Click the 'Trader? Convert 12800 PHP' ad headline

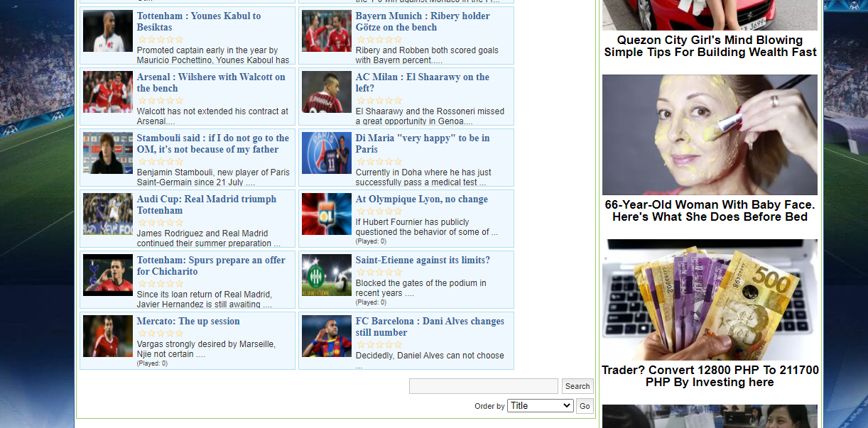pyautogui.click(x=710, y=376)
